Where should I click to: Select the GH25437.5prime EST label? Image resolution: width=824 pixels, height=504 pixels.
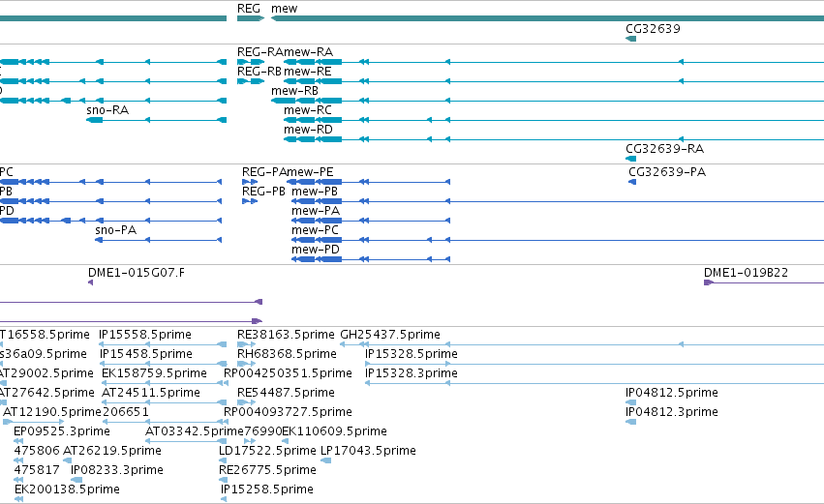[x=390, y=335]
